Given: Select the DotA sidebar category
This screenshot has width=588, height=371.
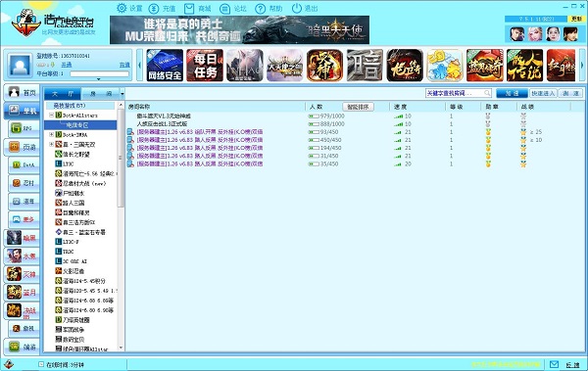Looking at the screenshot, I should (24, 164).
